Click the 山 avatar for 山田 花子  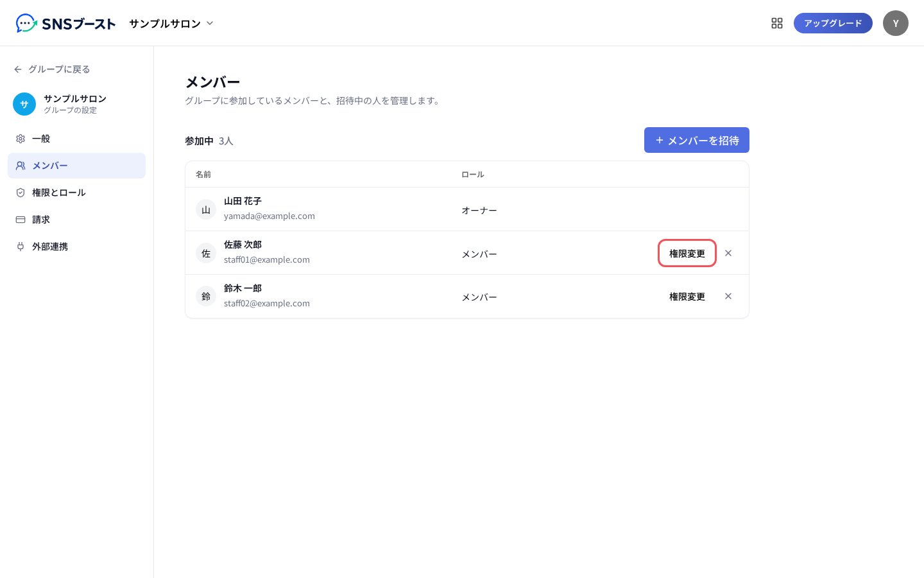pos(206,209)
